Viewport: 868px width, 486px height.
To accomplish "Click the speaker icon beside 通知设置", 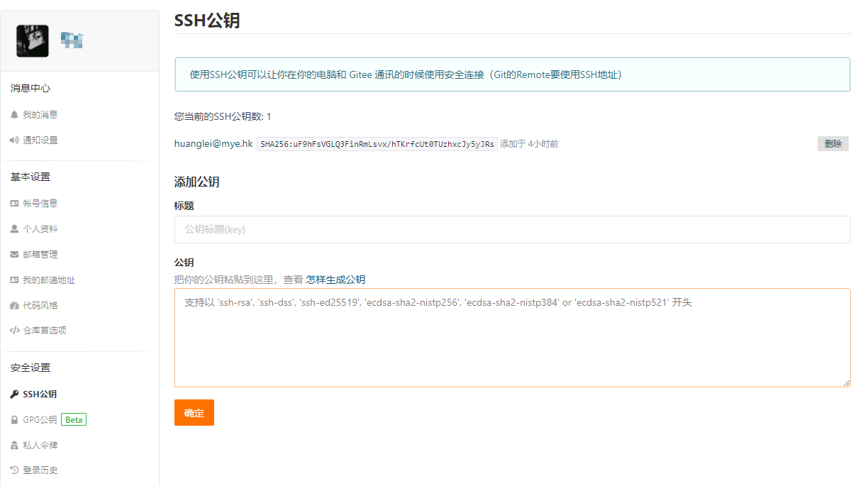I will pyautogui.click(x=14, y=140).
